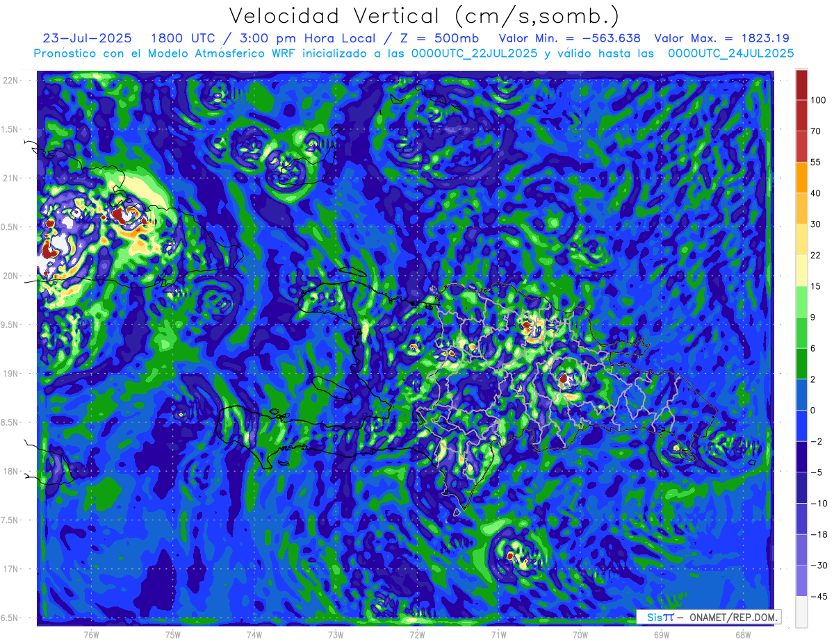Viewport: 834px width, 644px height.
Task: Click the '21N' latitude label
Action: pos(10,178)
